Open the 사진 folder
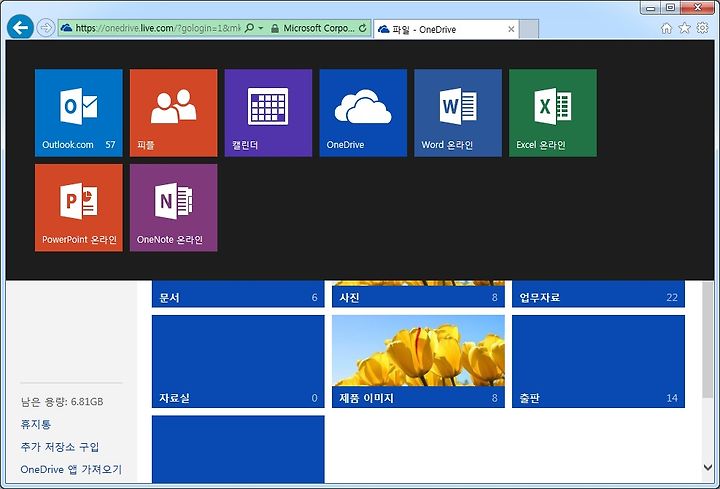720x489 pixels. point(418,294)
